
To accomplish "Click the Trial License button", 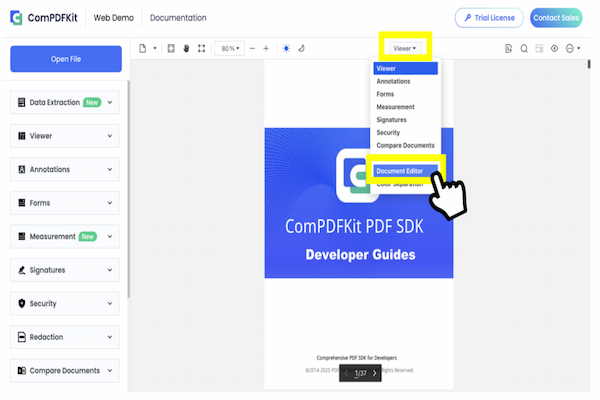I will point(489,18).
